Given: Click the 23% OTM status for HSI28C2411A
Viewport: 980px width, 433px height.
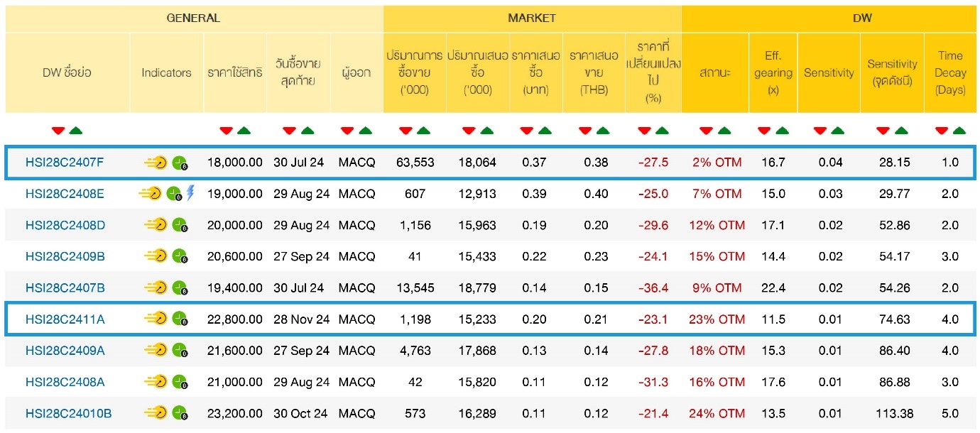Looking at the screenshot, I should tap(717, 319).
